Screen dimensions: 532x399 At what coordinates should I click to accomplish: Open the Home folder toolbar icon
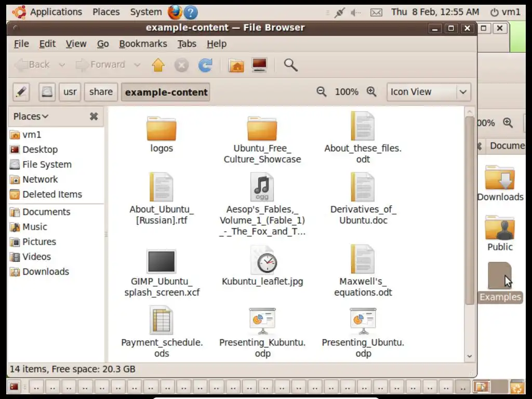(236, 65)
